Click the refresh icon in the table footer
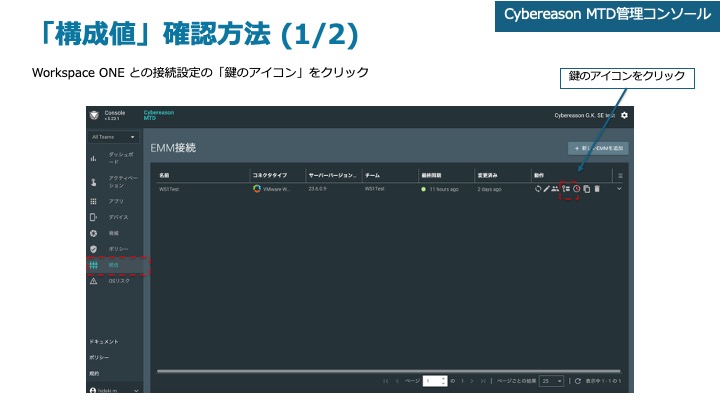The image size is (720, 405). coord(578,381)
